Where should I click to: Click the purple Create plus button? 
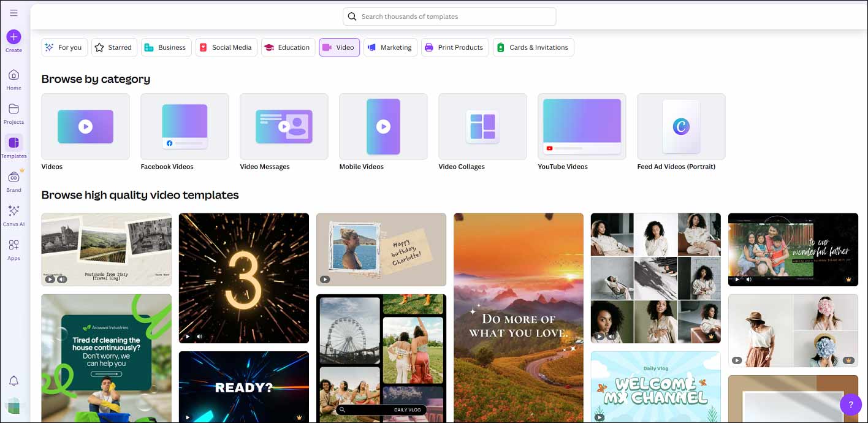(13, 37)
